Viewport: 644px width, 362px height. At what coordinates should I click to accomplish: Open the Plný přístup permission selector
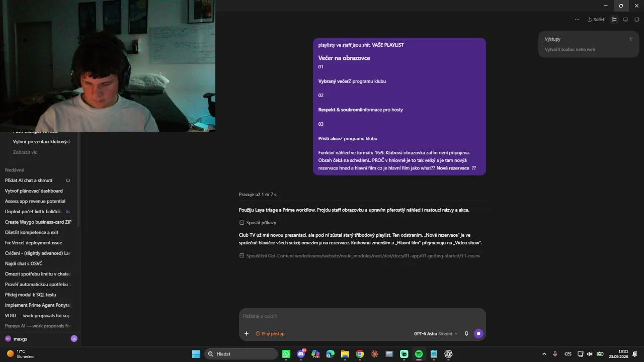[270, 333]
